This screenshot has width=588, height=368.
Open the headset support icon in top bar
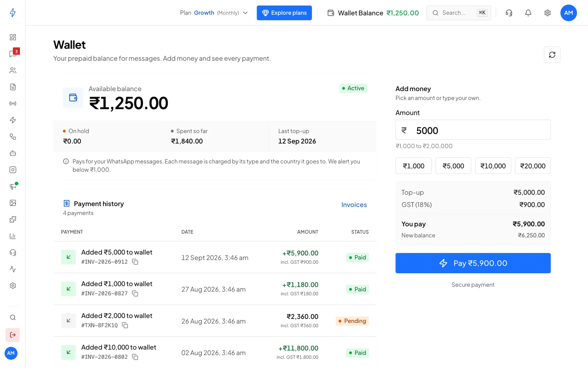[x=509, y=13]
